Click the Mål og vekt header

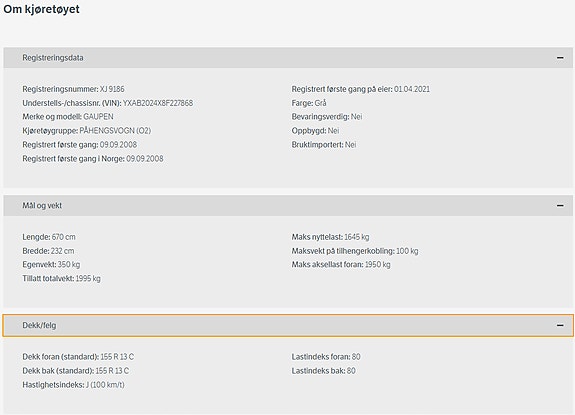point(288,205)
